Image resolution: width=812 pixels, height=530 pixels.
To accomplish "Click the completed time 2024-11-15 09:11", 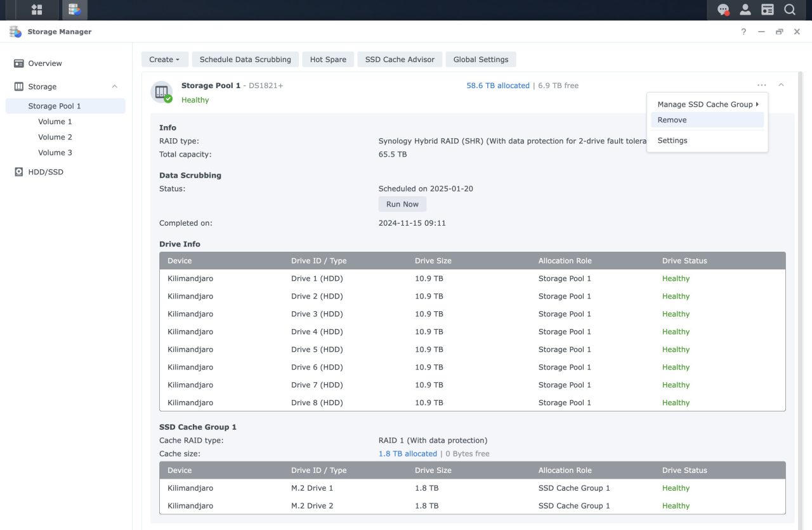I will coord(412,223).
